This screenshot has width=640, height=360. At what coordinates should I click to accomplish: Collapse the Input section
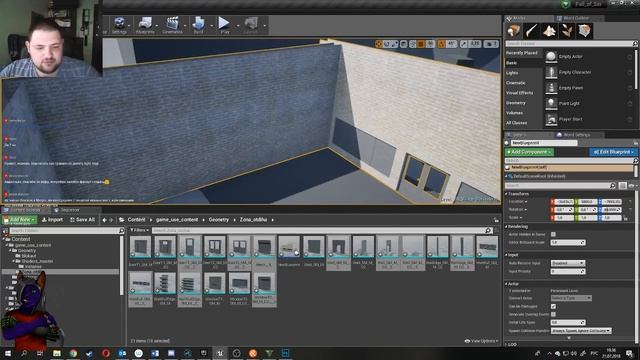point(507,255)
